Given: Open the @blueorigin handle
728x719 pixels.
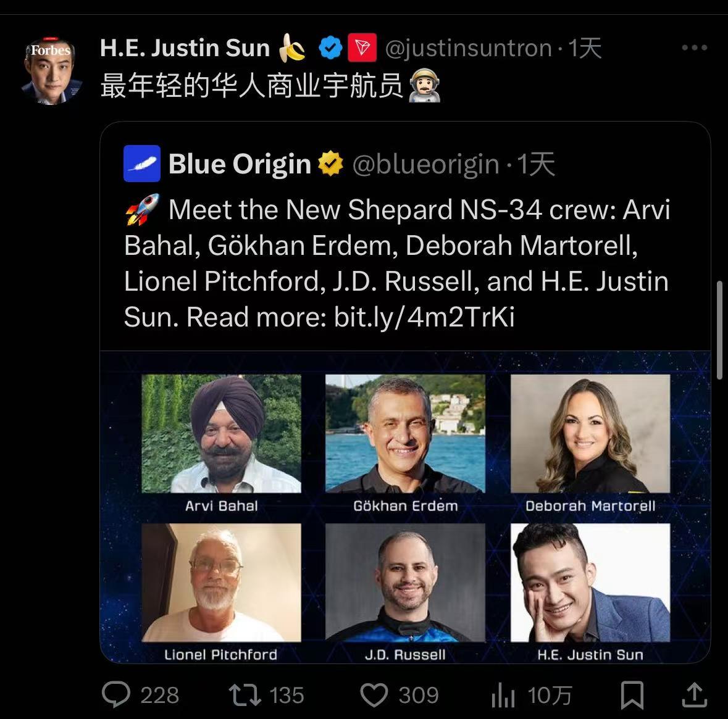Looking at the screenshot, I should pos(426,164).
